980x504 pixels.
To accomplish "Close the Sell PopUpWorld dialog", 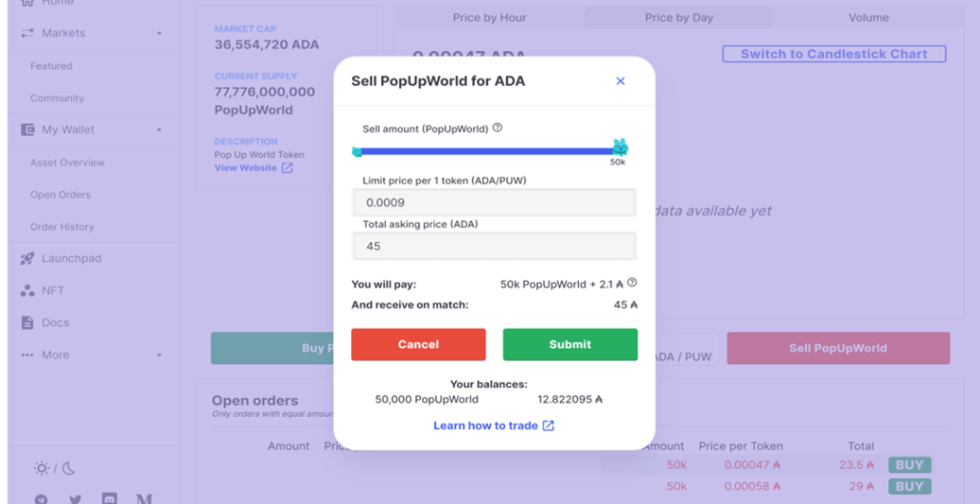I will (620, 81).
